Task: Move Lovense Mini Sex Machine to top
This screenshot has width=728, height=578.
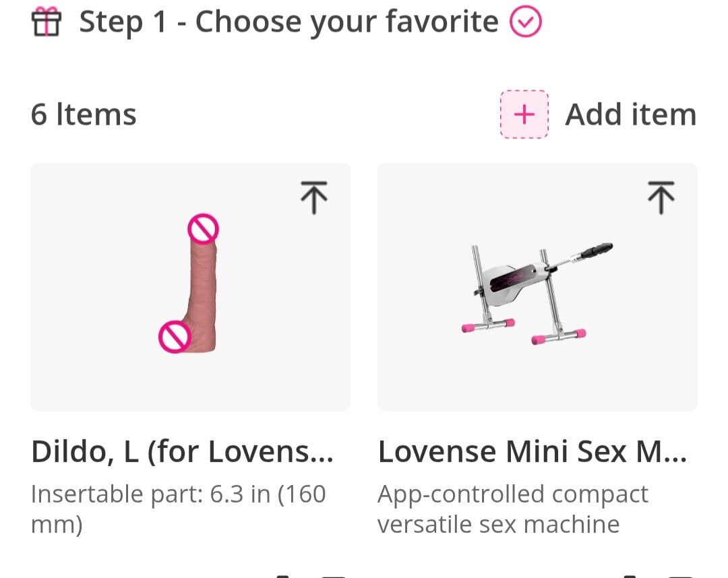Action: click(661, 197)
